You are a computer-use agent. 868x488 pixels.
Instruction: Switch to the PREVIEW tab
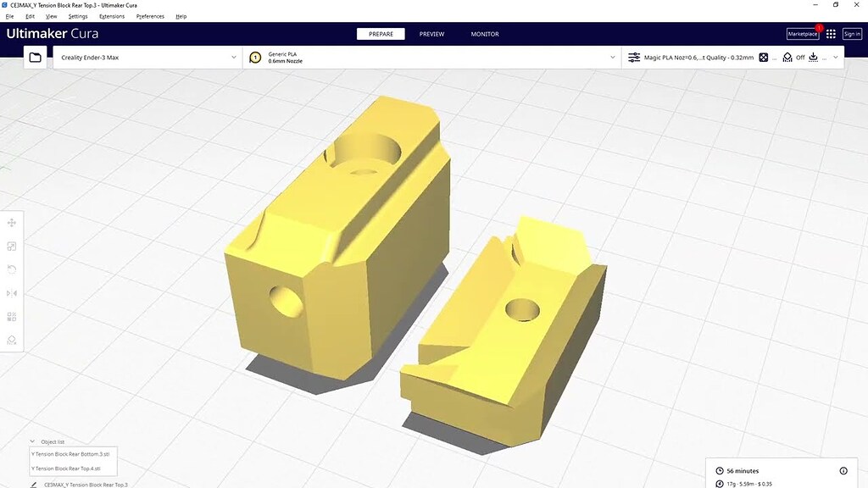[x=431, y=34]
